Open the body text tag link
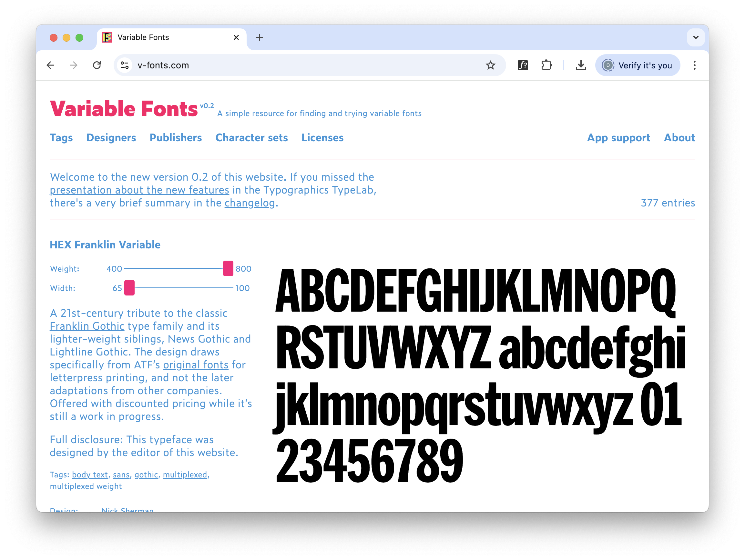 tap(90, 475)
